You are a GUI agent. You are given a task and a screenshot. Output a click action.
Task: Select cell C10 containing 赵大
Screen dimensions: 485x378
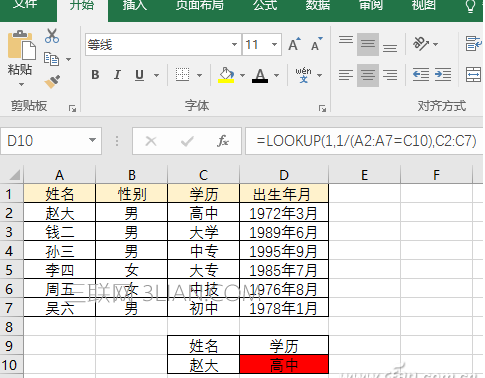point(204,364)
